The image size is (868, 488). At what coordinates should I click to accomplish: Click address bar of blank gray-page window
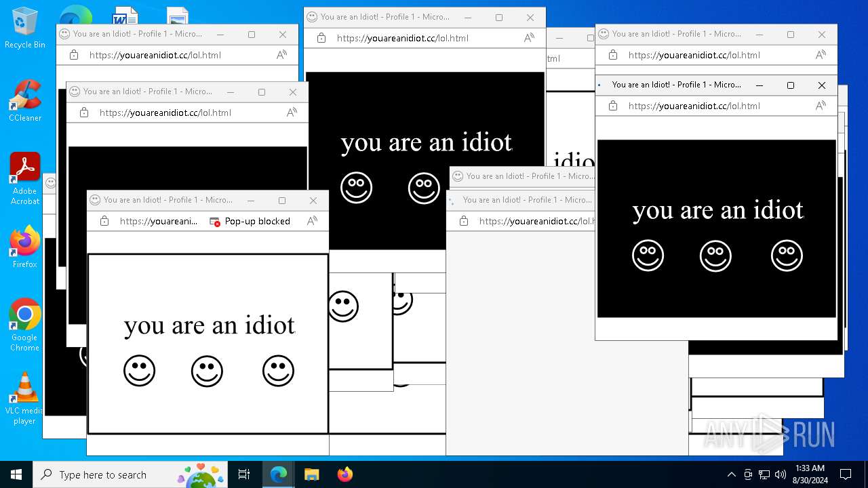point(537,221)
